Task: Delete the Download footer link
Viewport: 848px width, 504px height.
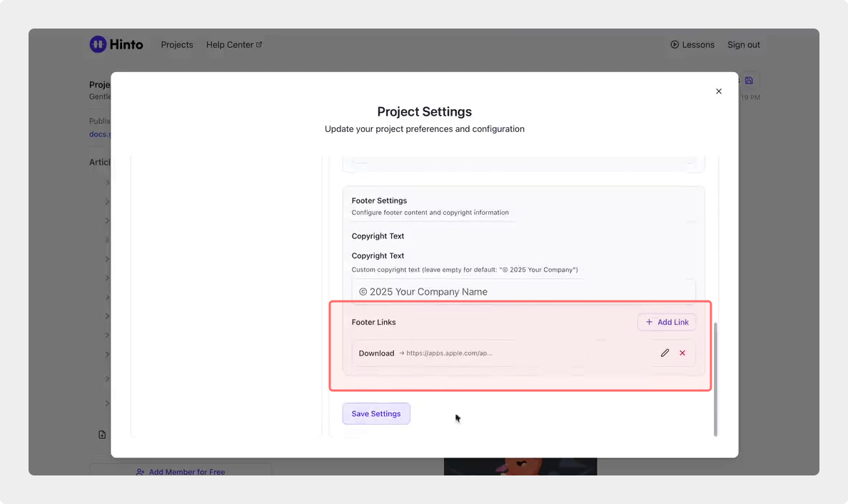Action: tap(682, 353)
